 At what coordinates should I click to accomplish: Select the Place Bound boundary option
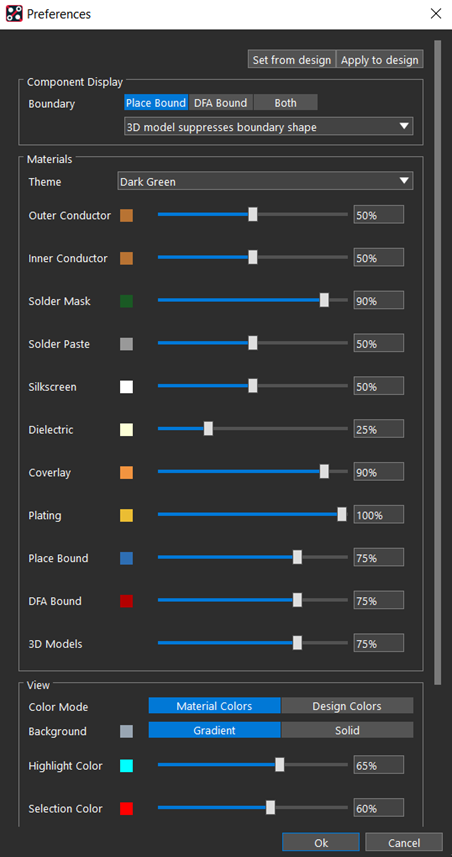click(x=156, y=103)
